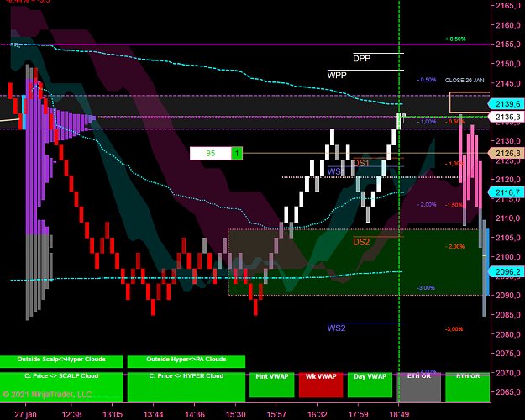
Task: Click the 15:57 time axis label
Action: tap(276, 415)
